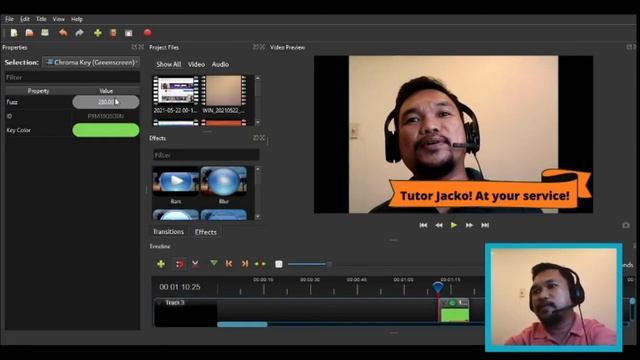The width and height of the screenshot is (640, 360).
Task: Toggle the razor cut tool icon
Action: (196, 264)
